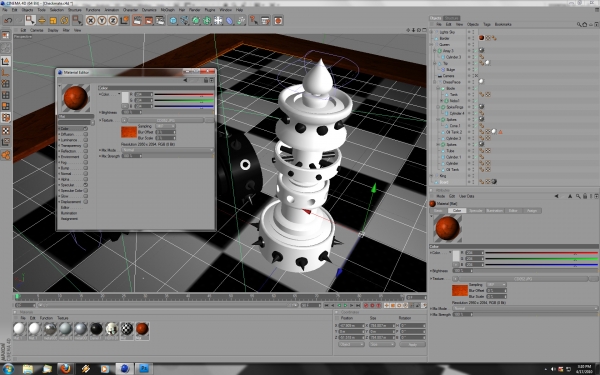Click back arrow in Material Editor header
Viewport: 600px width, 375px height.
pyautogui.click(x=185, y=80)
